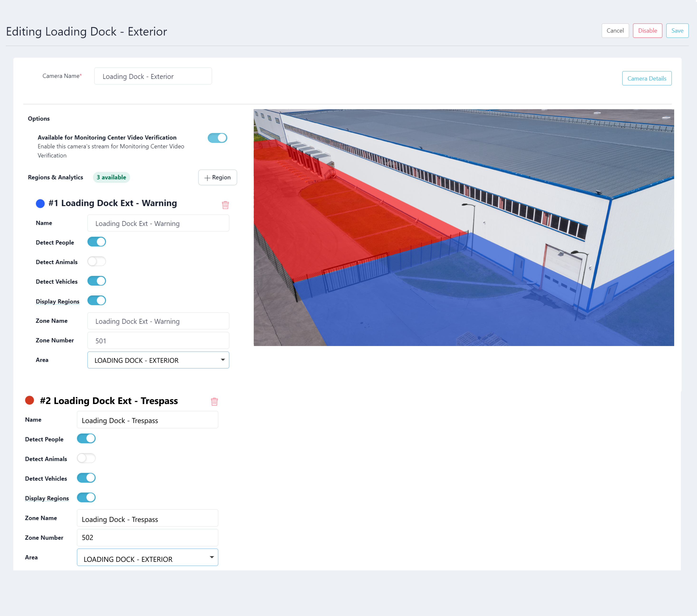Open the Area dropdown for region #2
This screenshot has width=697, height=616.
click(147, 557)
